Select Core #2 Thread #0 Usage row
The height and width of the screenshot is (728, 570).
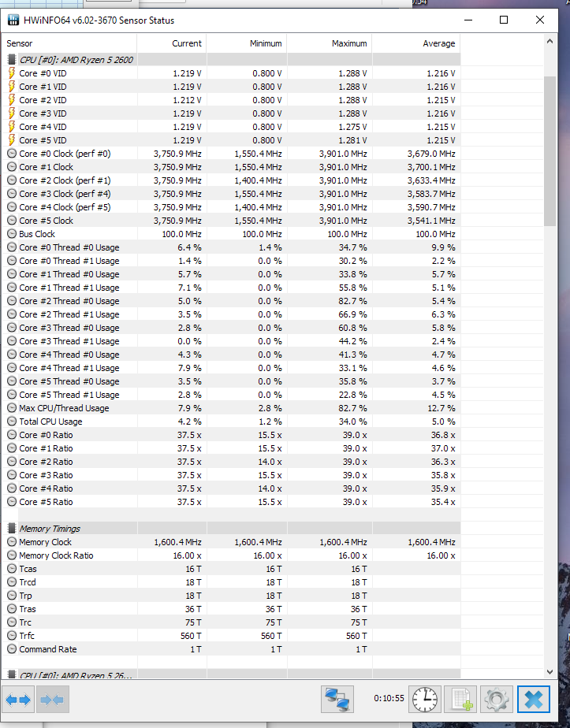231,301
